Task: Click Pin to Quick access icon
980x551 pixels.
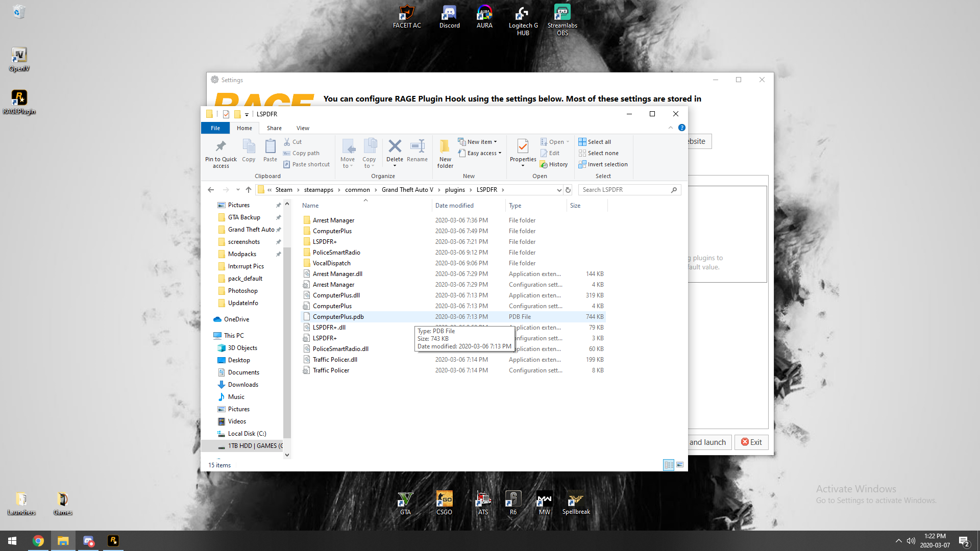Action: (x=220, y=147)
